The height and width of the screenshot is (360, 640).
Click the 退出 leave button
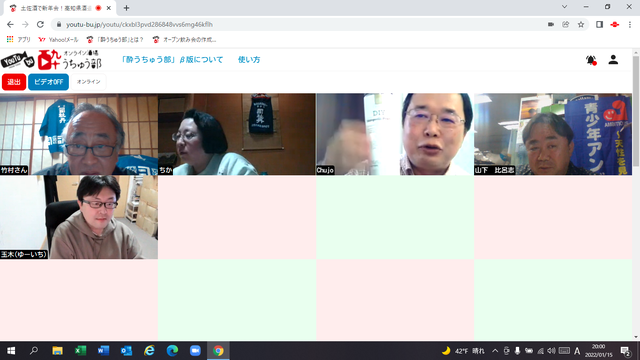pyautogui.click(x=14, y=82)
